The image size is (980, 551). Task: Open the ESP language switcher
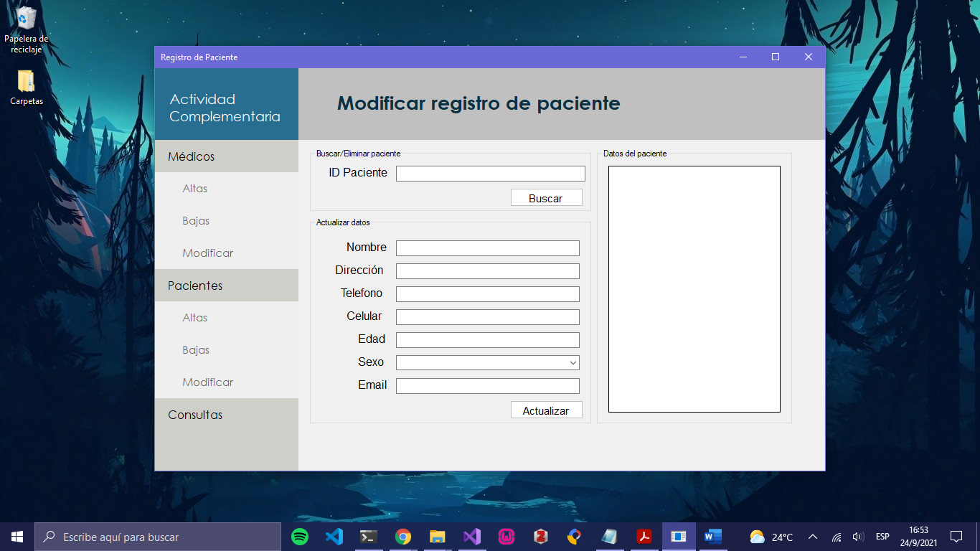882,536
